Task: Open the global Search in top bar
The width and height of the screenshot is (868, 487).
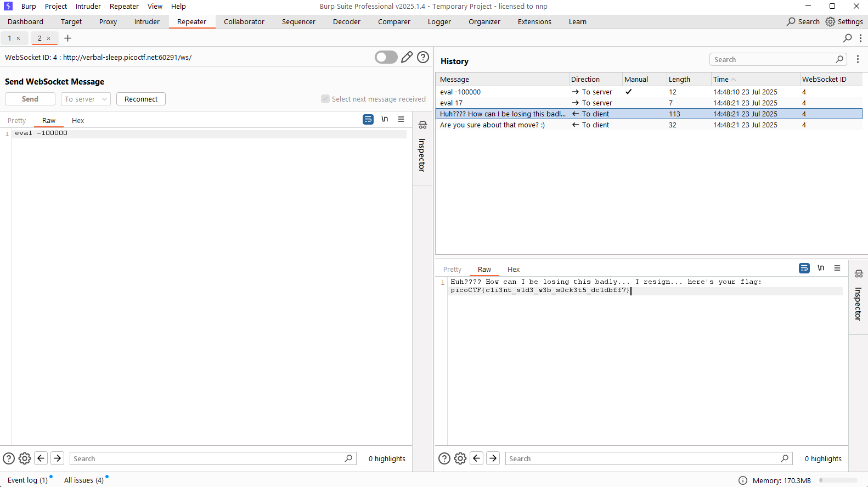Action: [803, 21]
